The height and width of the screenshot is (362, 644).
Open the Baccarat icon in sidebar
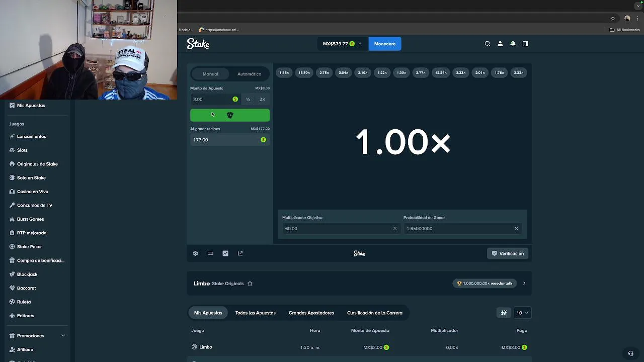[12, 288]
